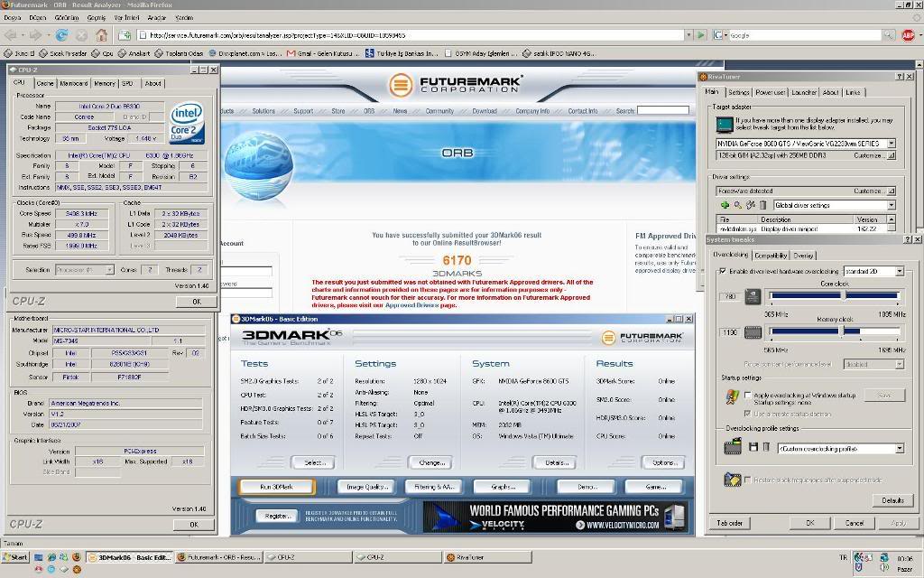This screenshot has height=578, width=924.
Task: Click the monitor icon in Target adapter
Action: tap(725, 124)
